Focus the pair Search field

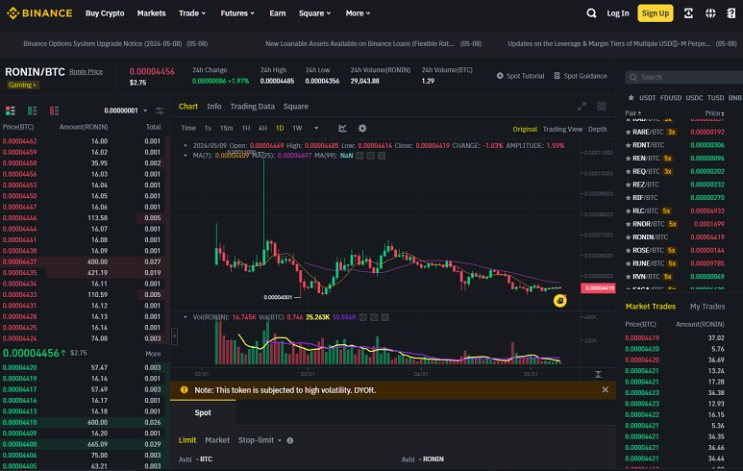point(686,77)
